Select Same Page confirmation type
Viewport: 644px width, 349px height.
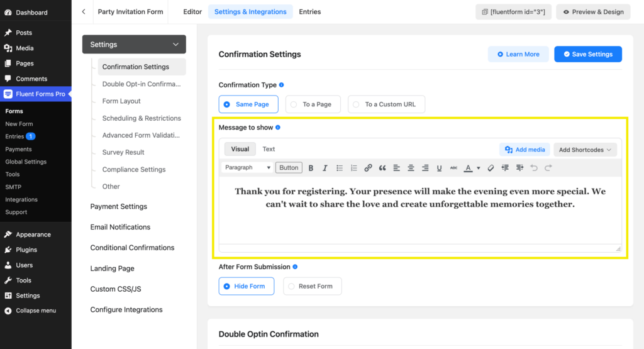coord(248,104)
